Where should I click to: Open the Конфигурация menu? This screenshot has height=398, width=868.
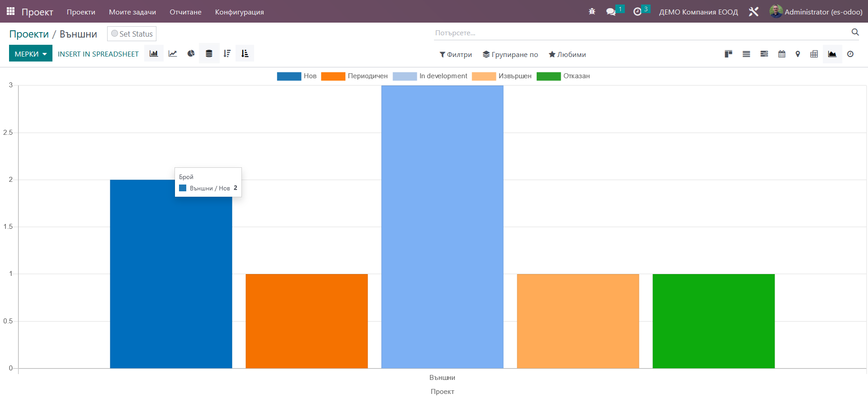(240, 12)
